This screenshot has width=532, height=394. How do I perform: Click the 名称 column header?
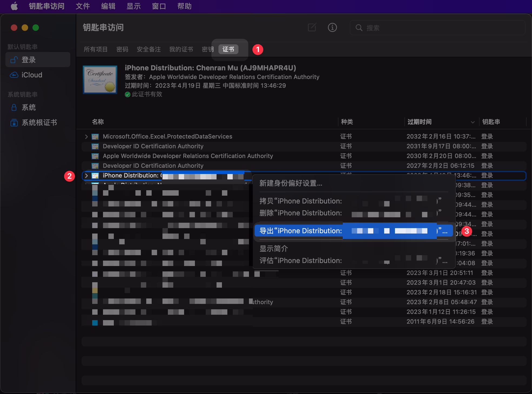pyautogui.click(x=98, y=122)
